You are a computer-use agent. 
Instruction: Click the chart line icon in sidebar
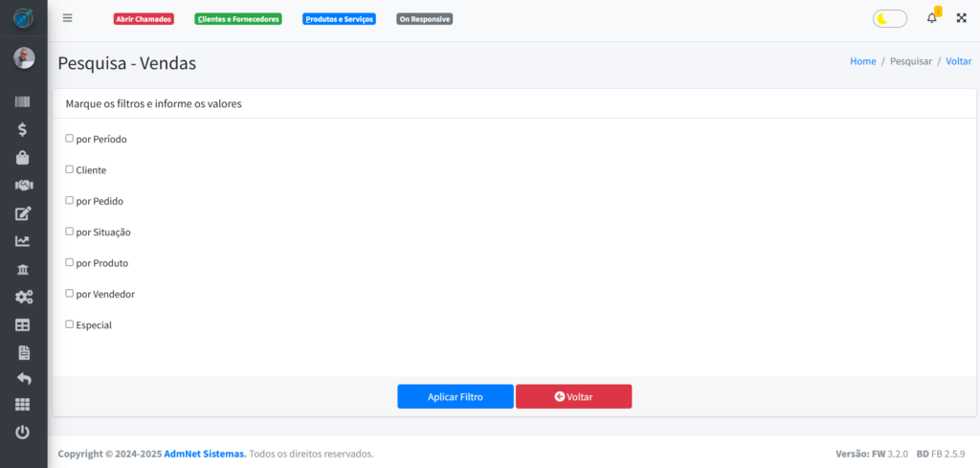[x=23, y=241]
